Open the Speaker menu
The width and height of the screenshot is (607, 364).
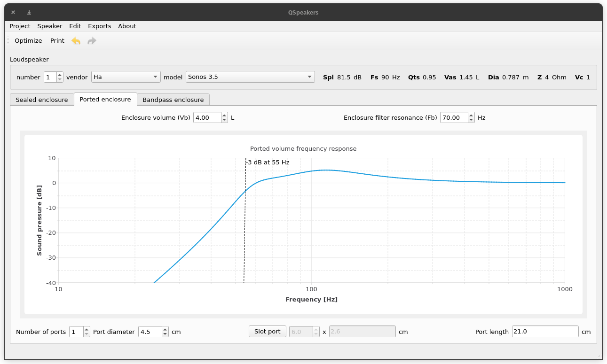(x=49, y=26)
